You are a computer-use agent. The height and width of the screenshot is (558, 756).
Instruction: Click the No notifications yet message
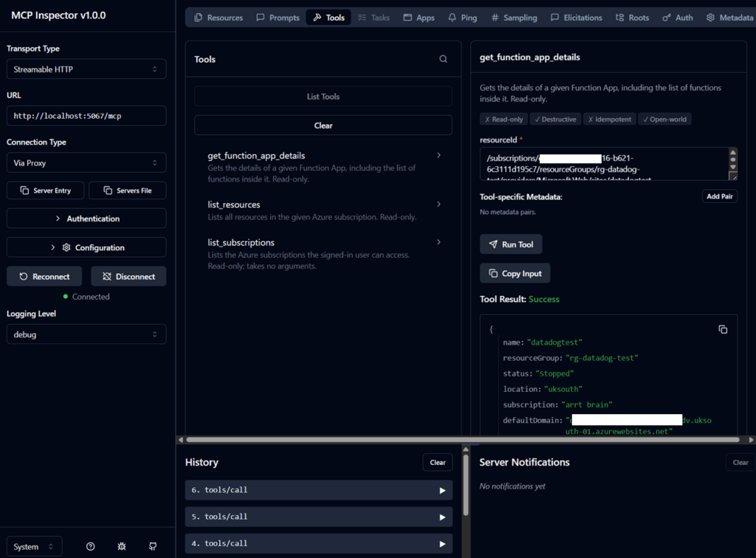[x=512, y=486]
